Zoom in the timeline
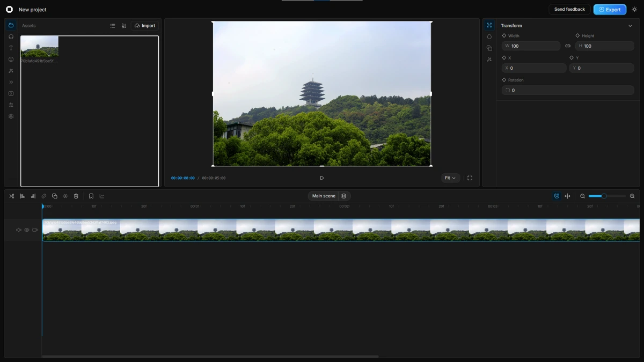Viewport: 644px width, 362px height. pyautogui.click(x=632, y=196)
